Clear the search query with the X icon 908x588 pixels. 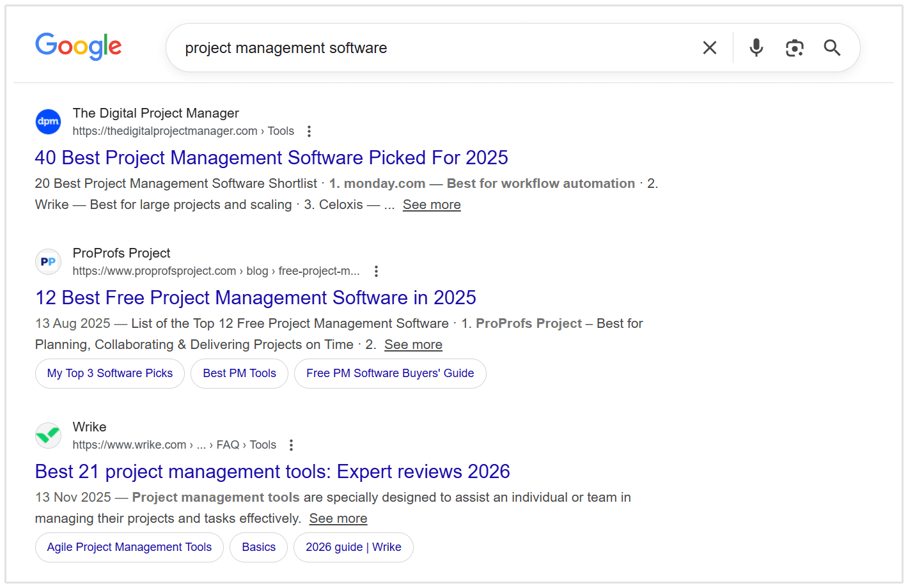point(710,47)
